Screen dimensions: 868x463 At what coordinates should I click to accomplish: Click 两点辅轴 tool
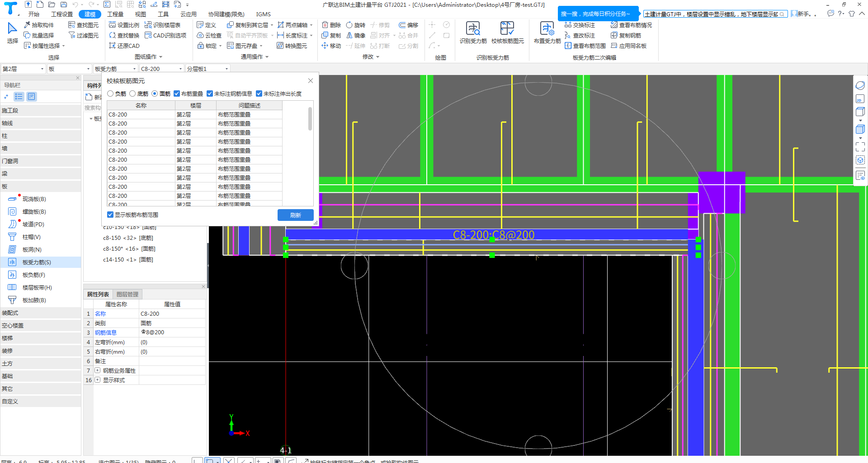292,25
